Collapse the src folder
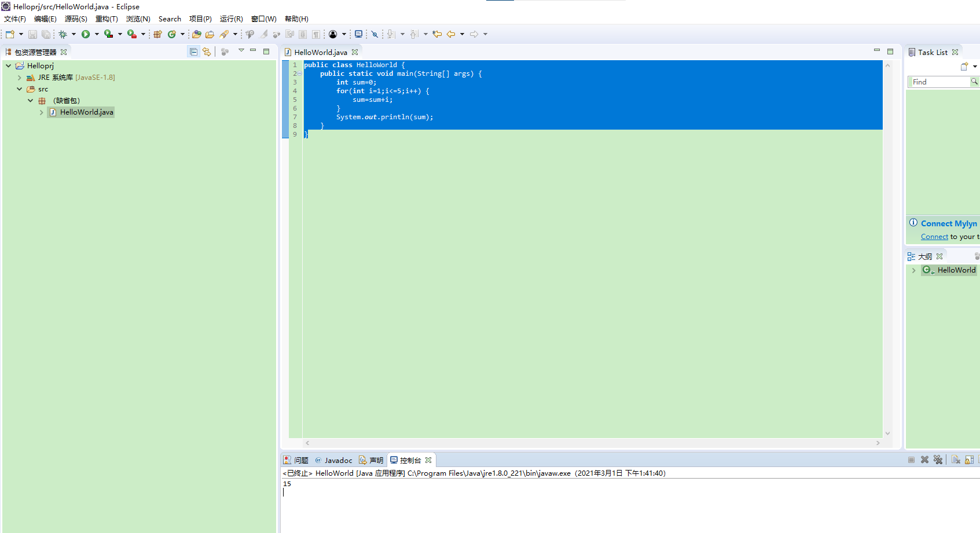 pyautogui.click(x=20, y=89)
